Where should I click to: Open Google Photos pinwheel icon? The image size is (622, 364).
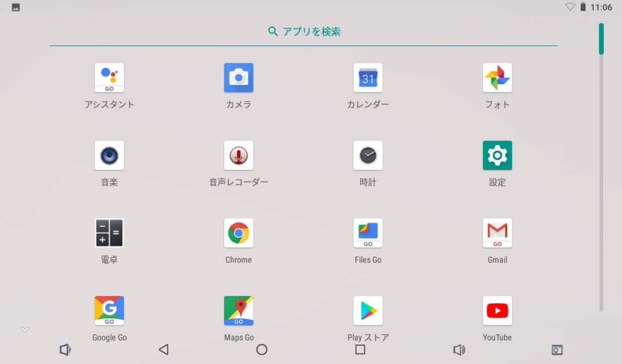click(x=497, y=78)
